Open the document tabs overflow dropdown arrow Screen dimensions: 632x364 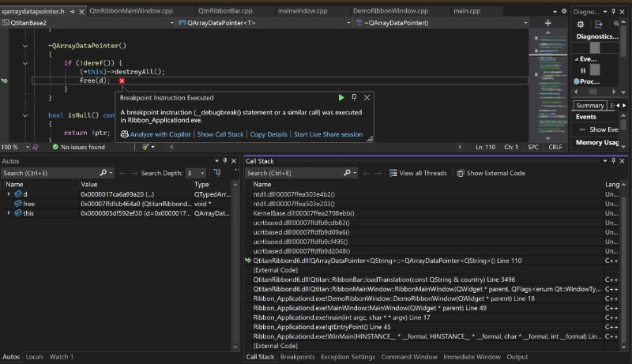pos(555,12)
